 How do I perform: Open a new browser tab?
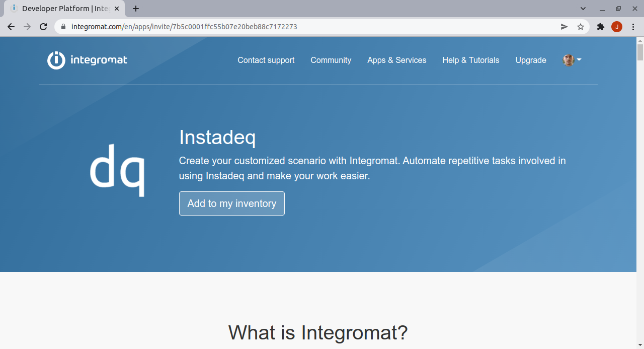[x=136, y=9]
